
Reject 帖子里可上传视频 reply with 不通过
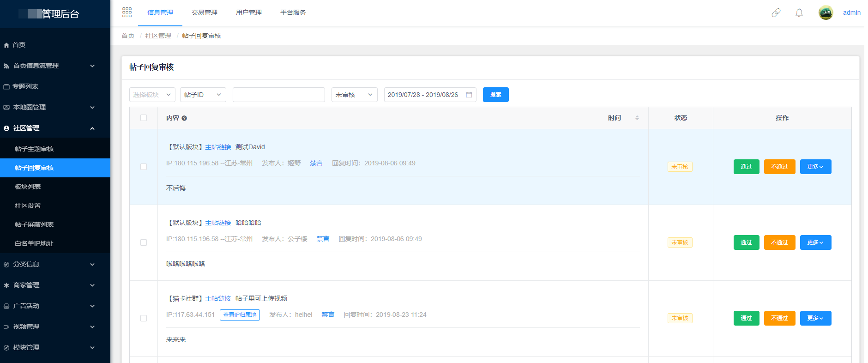(x=780, y=318)
